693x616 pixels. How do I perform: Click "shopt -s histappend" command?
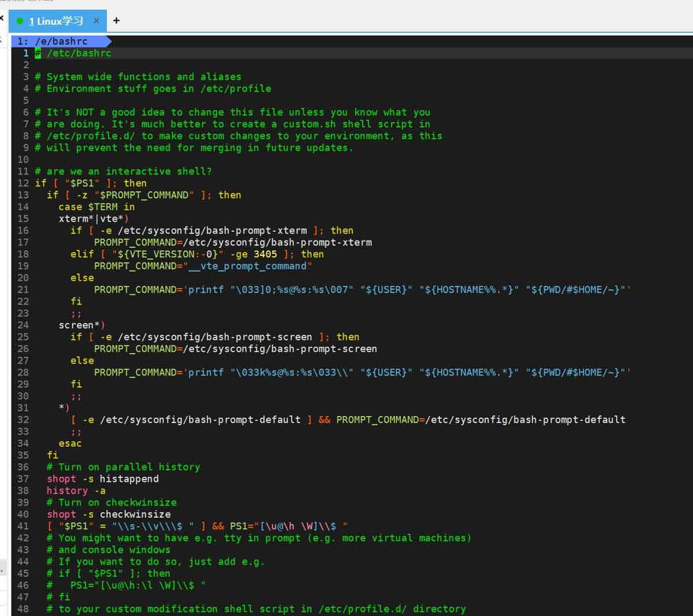coord(103,479)
